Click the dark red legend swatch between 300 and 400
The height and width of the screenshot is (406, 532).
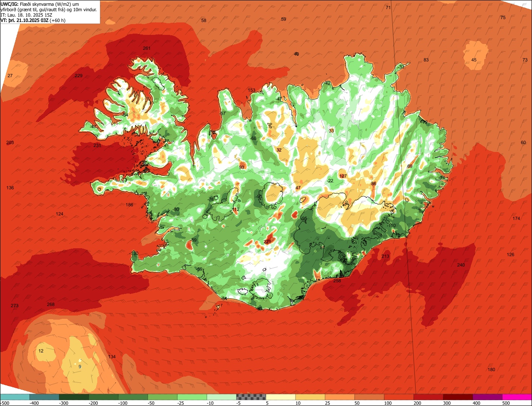[x=458, y=397]
